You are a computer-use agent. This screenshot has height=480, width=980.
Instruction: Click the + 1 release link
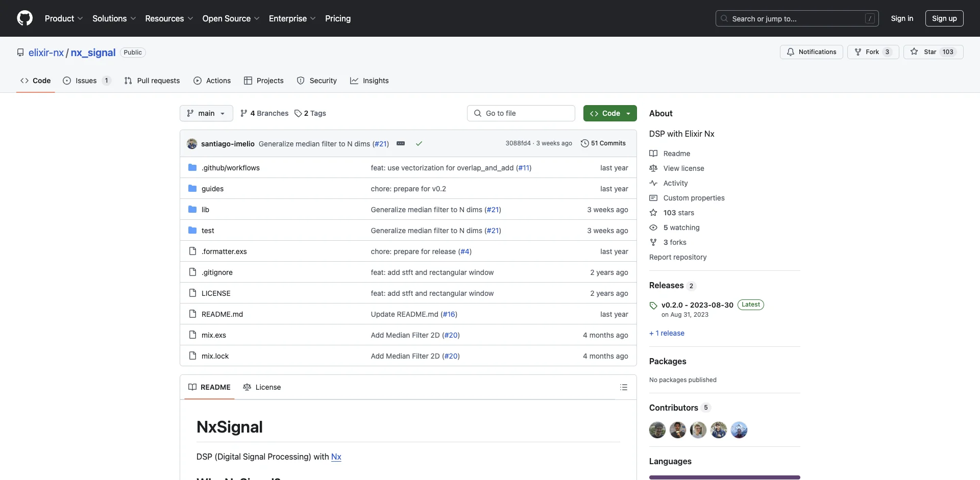[x=667, y=333]
